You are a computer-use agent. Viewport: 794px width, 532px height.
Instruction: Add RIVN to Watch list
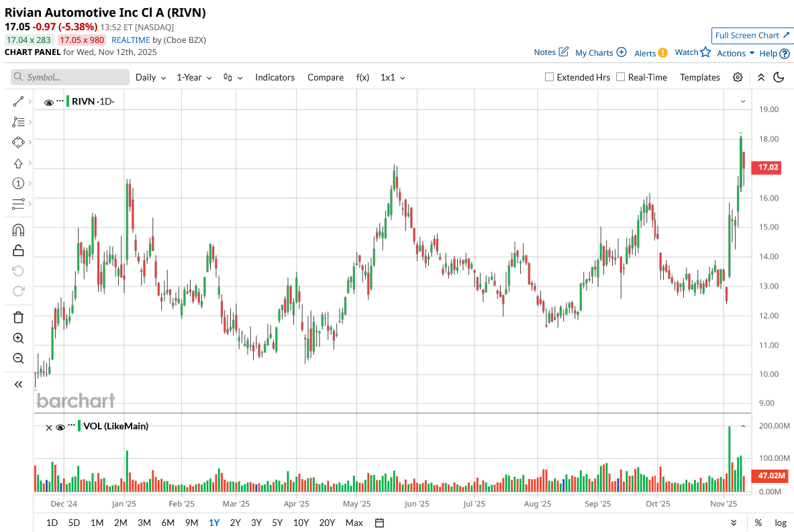coord(692,52)
